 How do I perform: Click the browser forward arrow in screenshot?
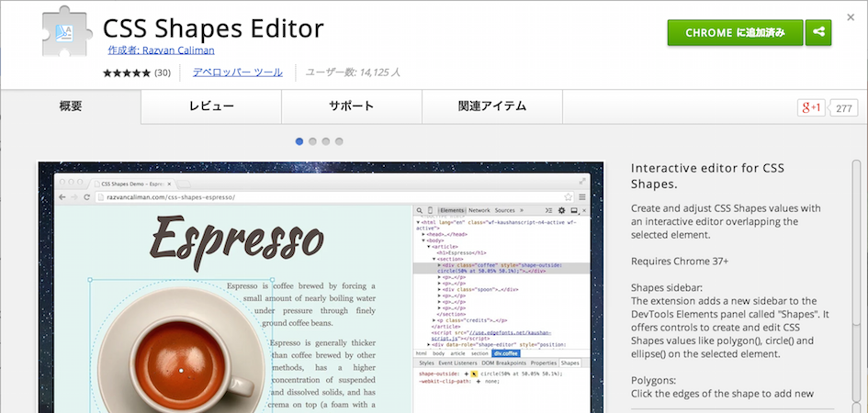coord(74,197)
